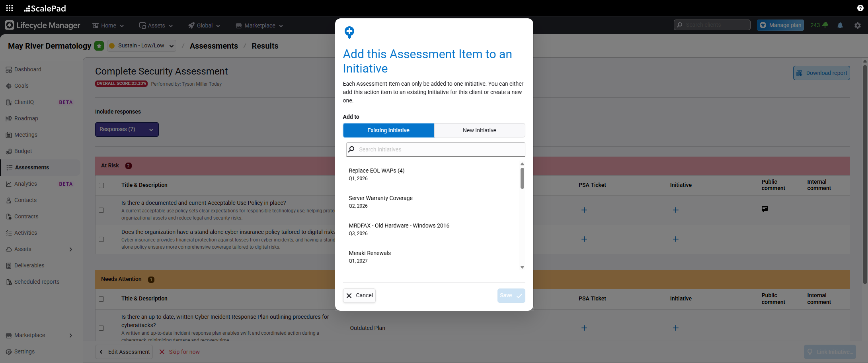The height and width of the screenshot is (363, 868).
Task: Navigate to Meetings via the sidebar icon
Action: 25,135
